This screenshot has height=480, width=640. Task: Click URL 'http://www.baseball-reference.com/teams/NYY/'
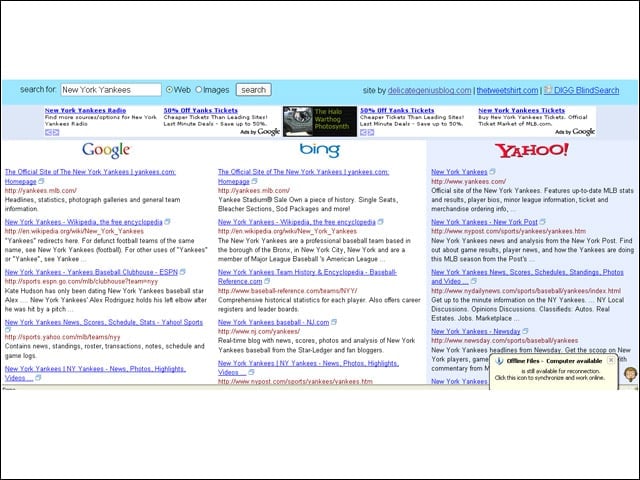pos(288,291)
